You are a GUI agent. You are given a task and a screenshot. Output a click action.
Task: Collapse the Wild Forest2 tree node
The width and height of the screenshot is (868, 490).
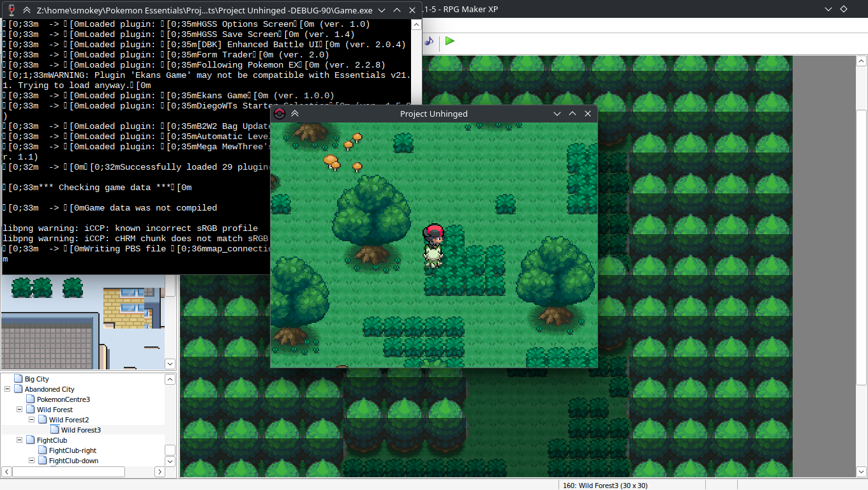click(32, 420)
